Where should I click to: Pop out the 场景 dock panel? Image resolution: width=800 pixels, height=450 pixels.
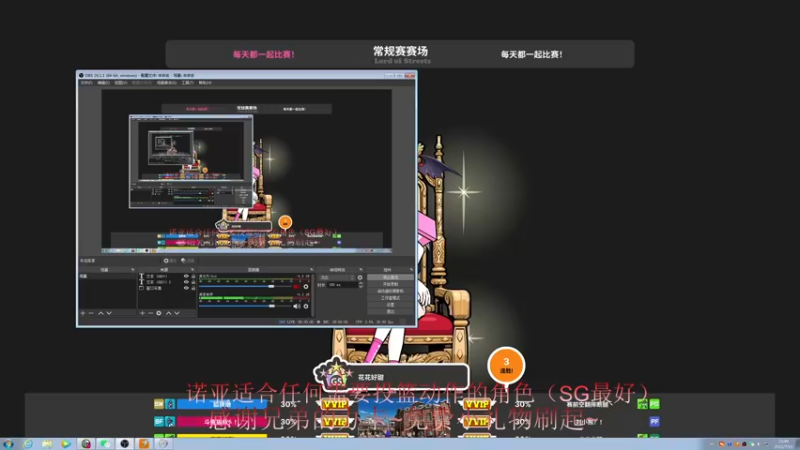pos(133,270)
